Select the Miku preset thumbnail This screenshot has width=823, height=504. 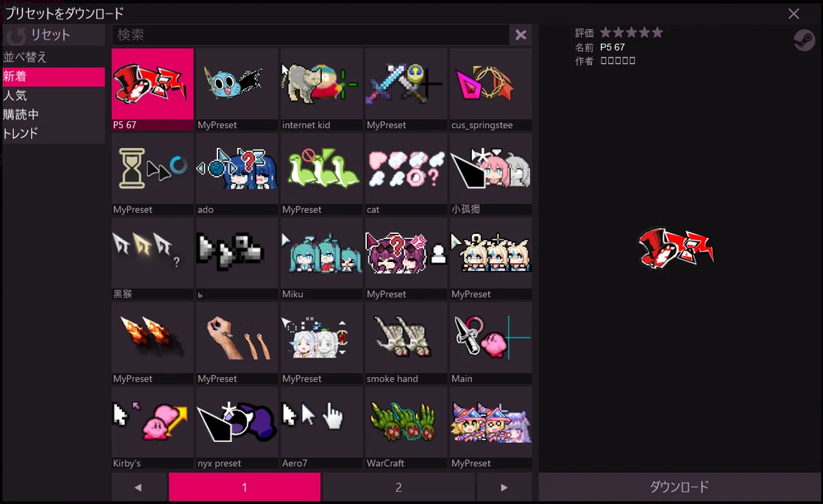321,259
